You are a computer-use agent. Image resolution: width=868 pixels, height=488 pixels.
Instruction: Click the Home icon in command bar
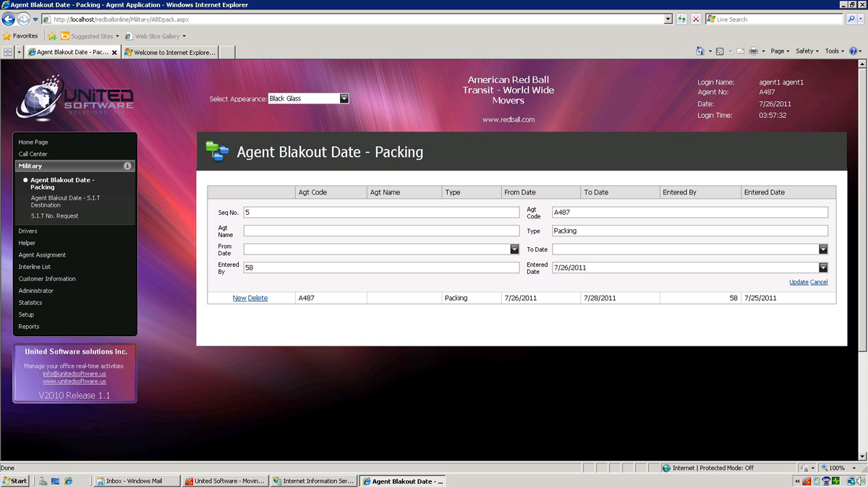tap(699, 51)
